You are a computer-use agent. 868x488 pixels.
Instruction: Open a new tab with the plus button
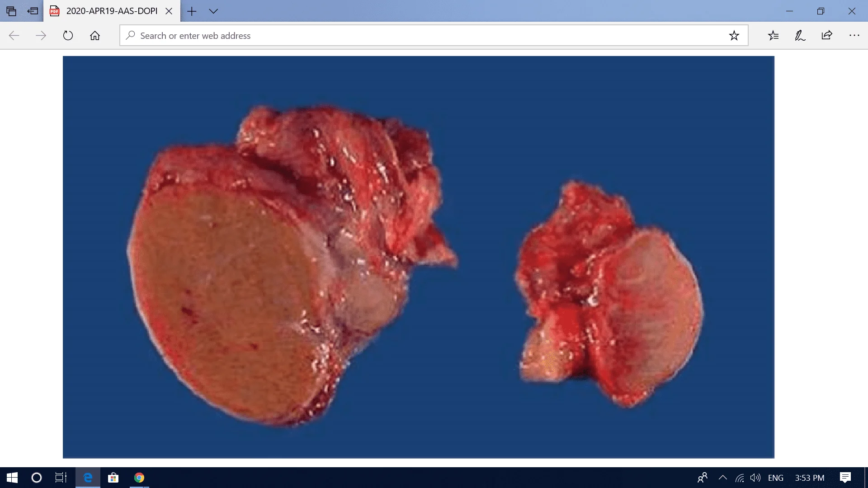(x=192, y=11)
